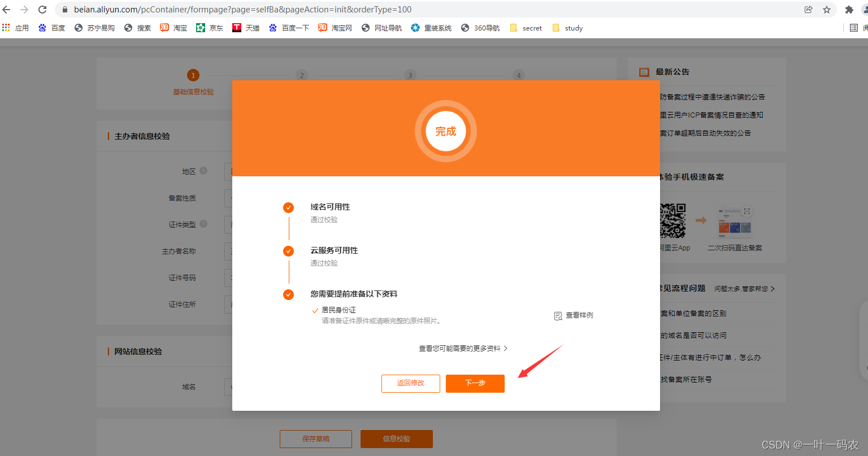The width and height of the screenshot is (868, 456).
Task: Click the 证件类型 help question icon
Action: coord(203,224)
